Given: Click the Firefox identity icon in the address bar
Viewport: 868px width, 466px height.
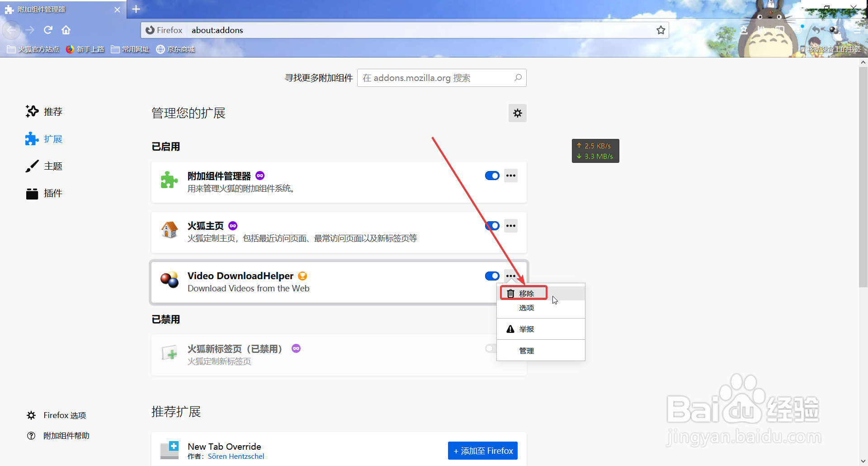Looking at the screenshot, I should pyautogui.click(x=164, y=30).
